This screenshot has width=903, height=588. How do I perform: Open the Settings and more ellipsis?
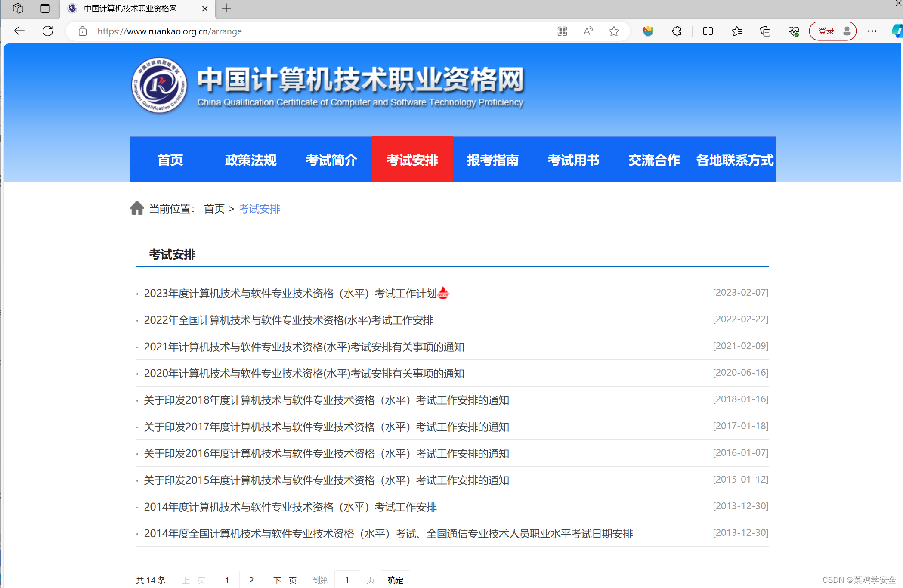click(872, 31)
